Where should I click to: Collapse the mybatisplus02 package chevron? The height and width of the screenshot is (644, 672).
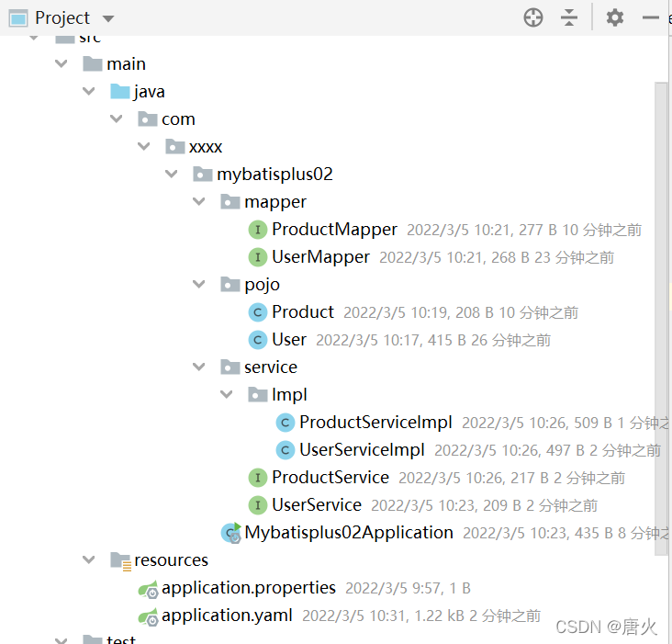click(x=172, y=174)
